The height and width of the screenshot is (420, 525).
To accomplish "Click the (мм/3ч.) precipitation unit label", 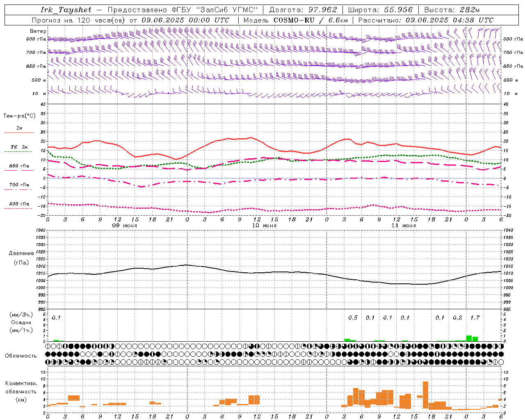I will click(x=21, y=315).
